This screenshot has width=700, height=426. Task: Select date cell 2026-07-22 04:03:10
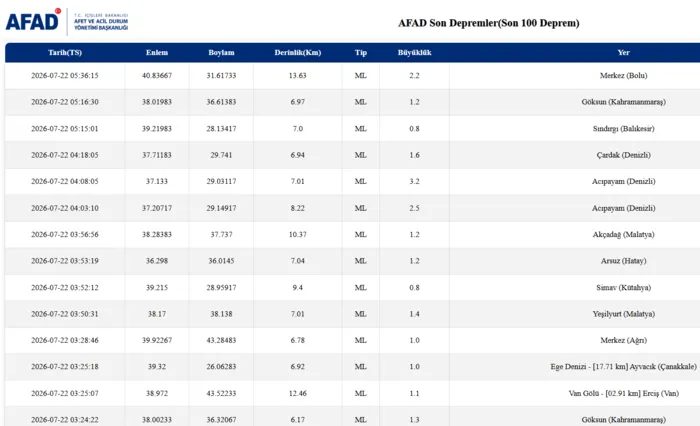point(65,208)
